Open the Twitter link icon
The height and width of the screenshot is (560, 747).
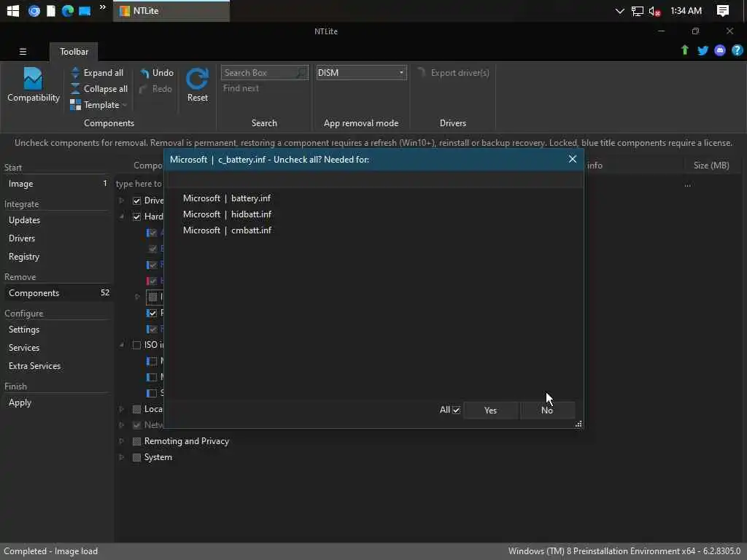tap(703, 50)
